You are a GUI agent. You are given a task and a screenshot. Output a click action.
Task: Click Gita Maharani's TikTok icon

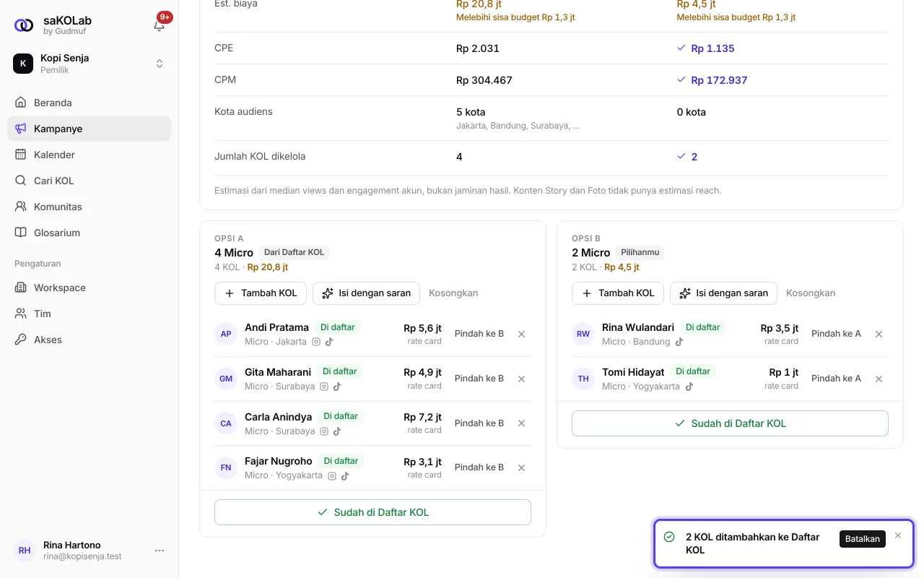337,387
